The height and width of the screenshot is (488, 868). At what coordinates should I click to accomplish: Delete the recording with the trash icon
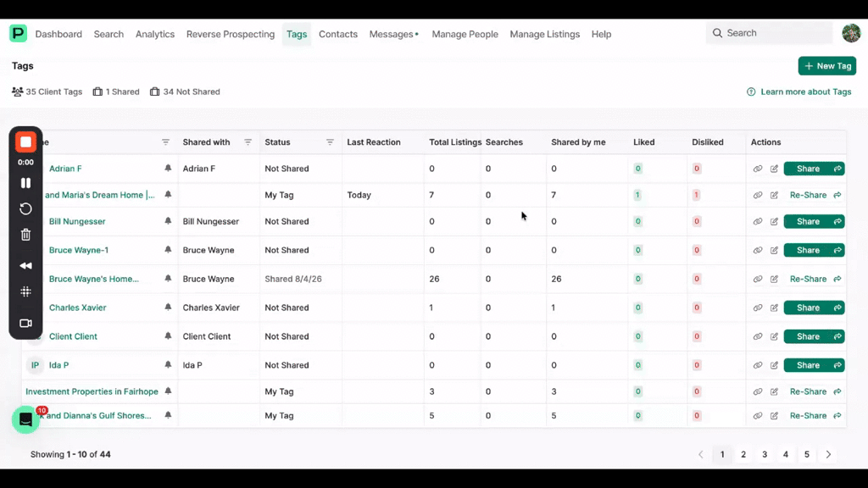click(x=25, y=235)
